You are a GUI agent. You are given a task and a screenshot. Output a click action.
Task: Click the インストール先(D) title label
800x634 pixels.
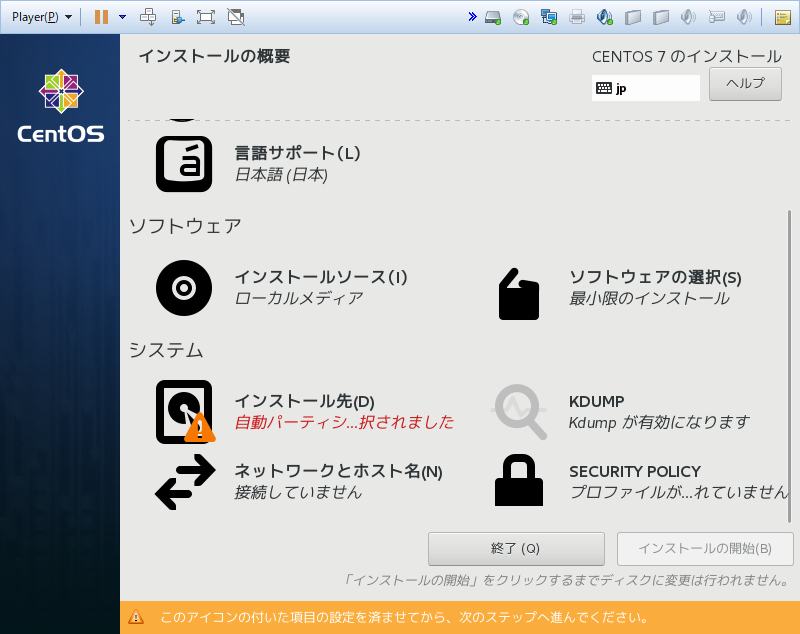tap(305, 401)
